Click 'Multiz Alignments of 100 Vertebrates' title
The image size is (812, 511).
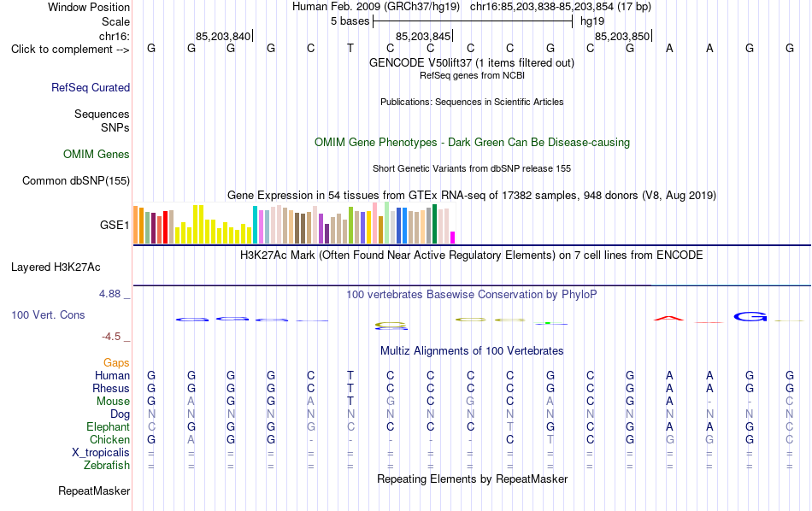[472, 351]
